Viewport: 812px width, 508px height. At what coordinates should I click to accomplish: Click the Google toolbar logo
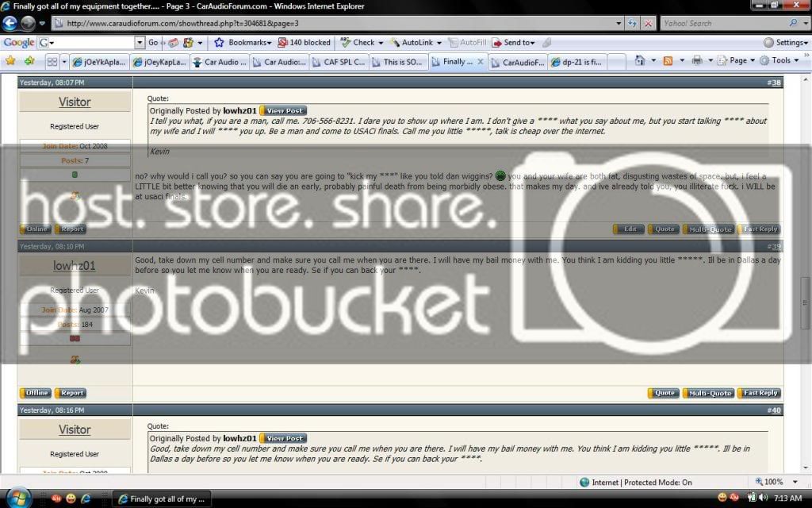click(19, 43)
